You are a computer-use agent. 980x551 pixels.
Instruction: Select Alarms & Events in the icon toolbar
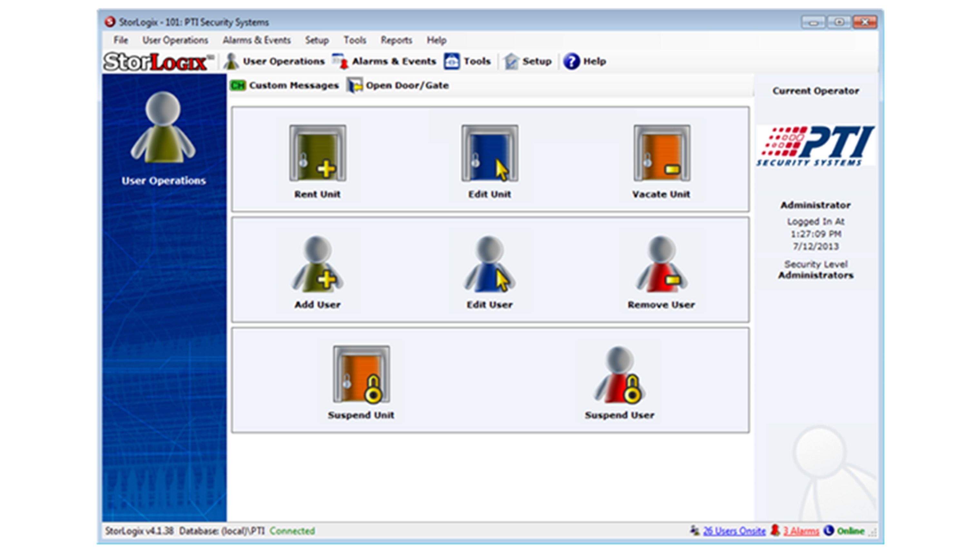click(384, 62)
